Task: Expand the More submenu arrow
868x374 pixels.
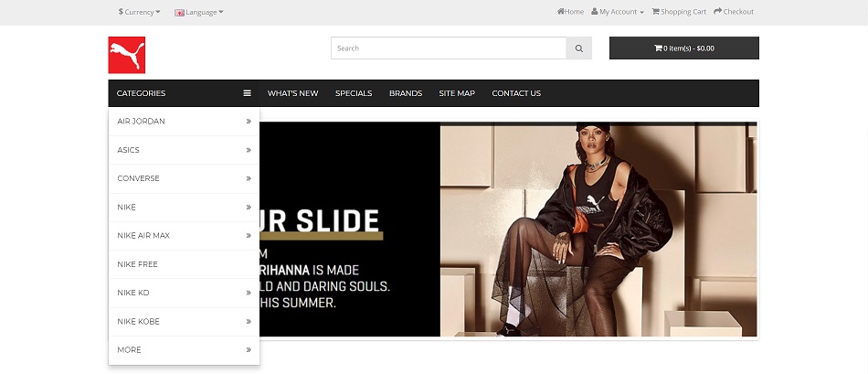Action: pyautogui.click(x=249, y=349)
